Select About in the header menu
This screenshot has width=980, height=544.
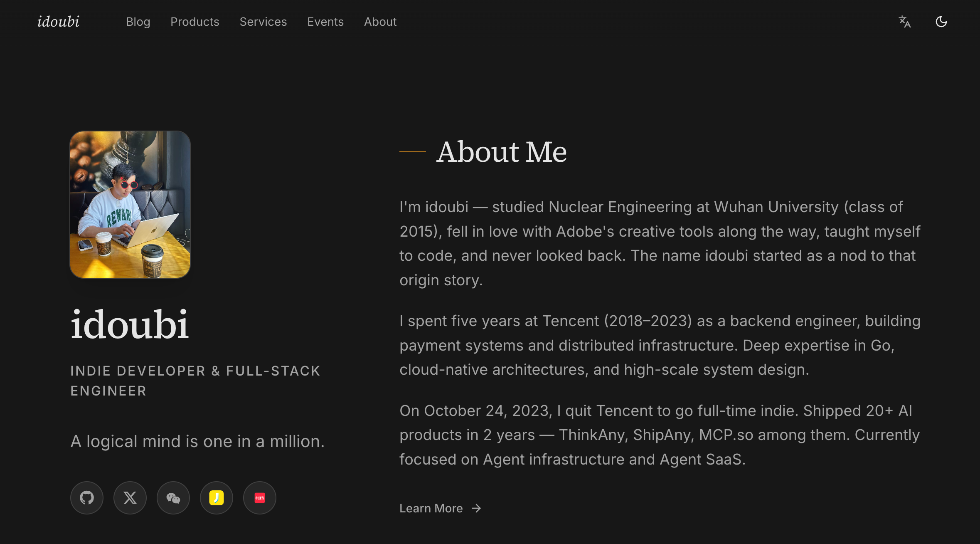pos(380,22)
